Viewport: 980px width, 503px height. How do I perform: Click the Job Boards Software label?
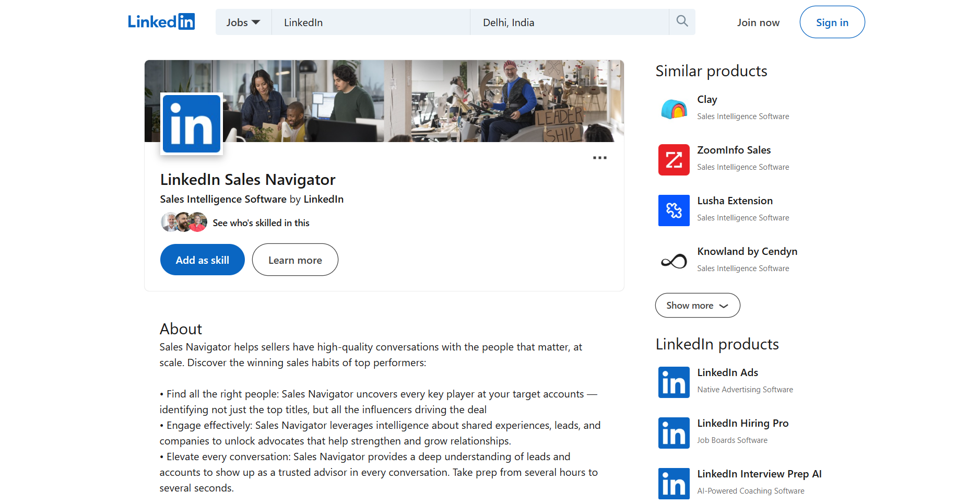click(732, 440)
